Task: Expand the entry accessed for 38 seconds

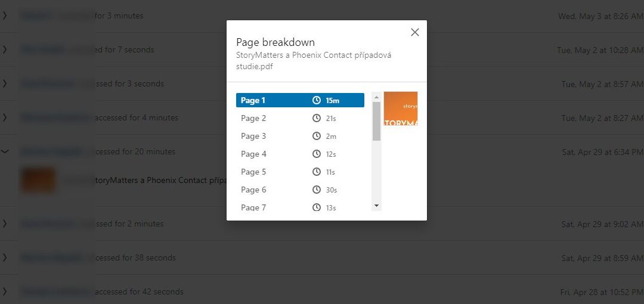Action: pos(5,258)
